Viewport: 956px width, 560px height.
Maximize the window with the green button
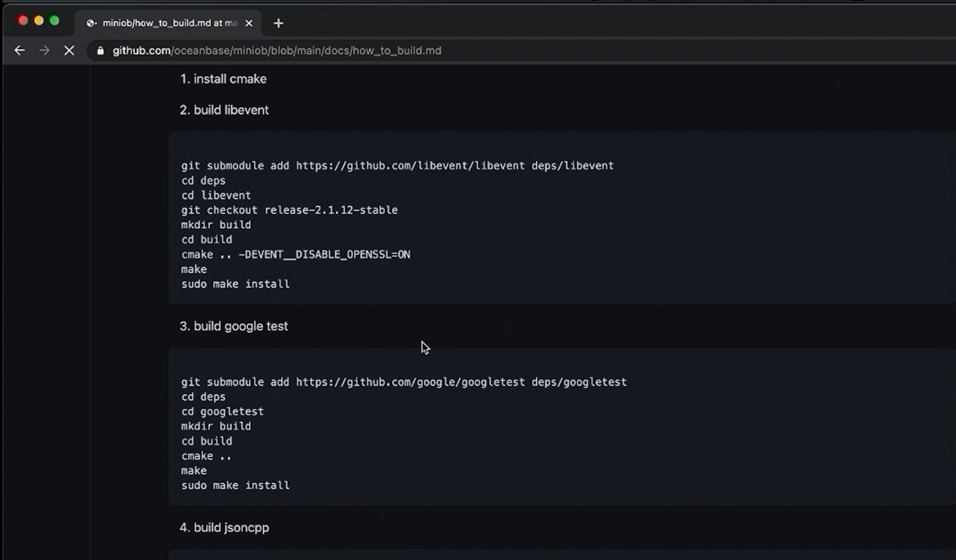(x=55, y=20)
